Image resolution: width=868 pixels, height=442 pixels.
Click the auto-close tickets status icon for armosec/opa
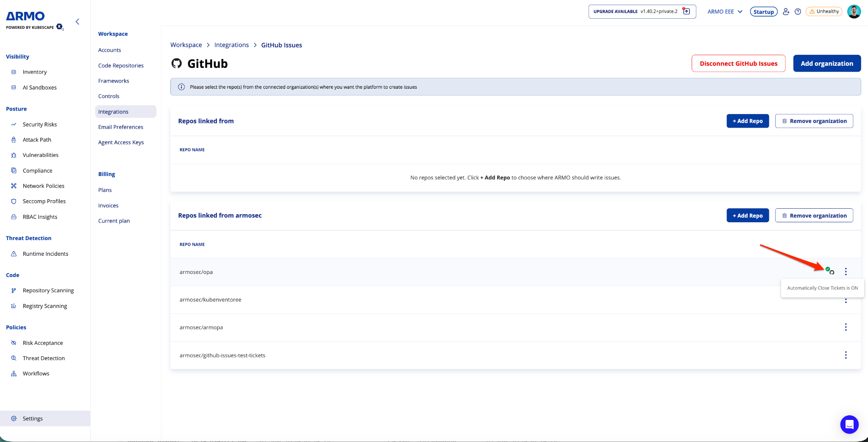[829, 271]
